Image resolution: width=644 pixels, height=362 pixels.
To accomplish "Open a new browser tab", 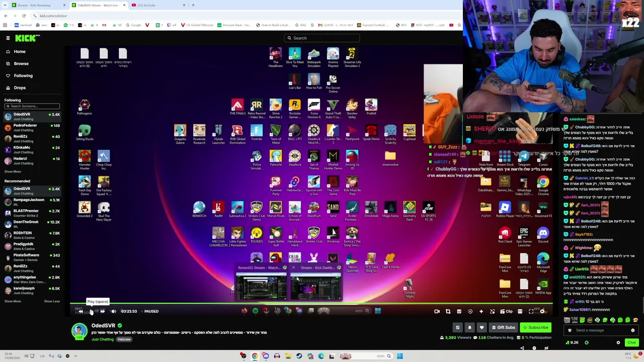I will coord(193,5).
